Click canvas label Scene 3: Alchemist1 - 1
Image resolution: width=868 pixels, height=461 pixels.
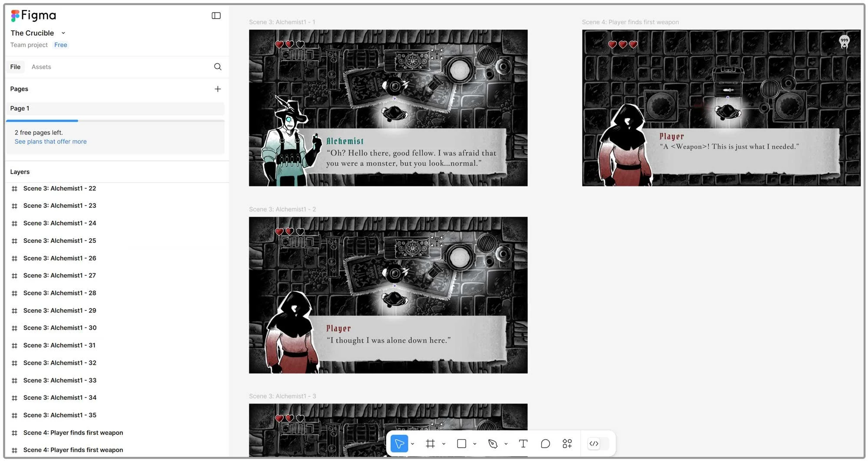(x=282, y=22)
